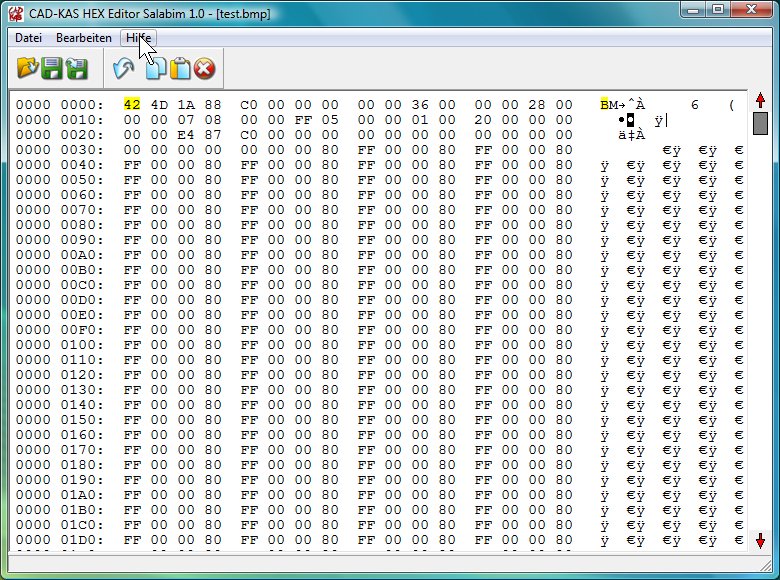The height and width of the screenshot is (580, 780).
Task: Click the CAD-KAS application icon in the title bar
Action: pos(16,14)
